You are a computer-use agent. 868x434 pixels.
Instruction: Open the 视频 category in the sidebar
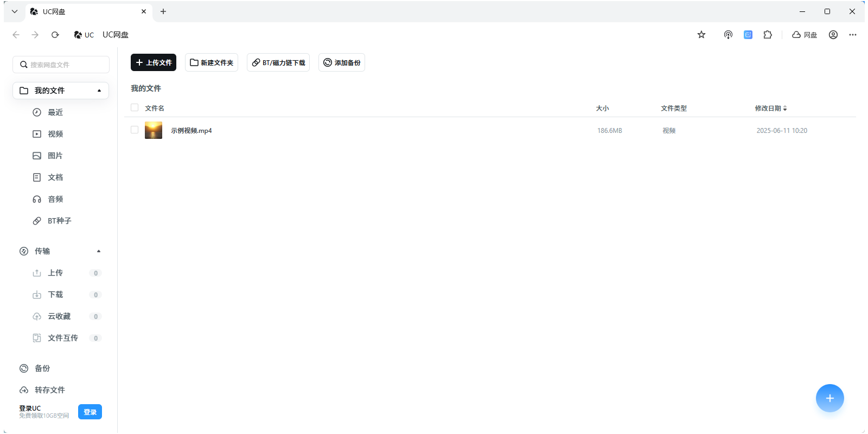tap(55, 134)
